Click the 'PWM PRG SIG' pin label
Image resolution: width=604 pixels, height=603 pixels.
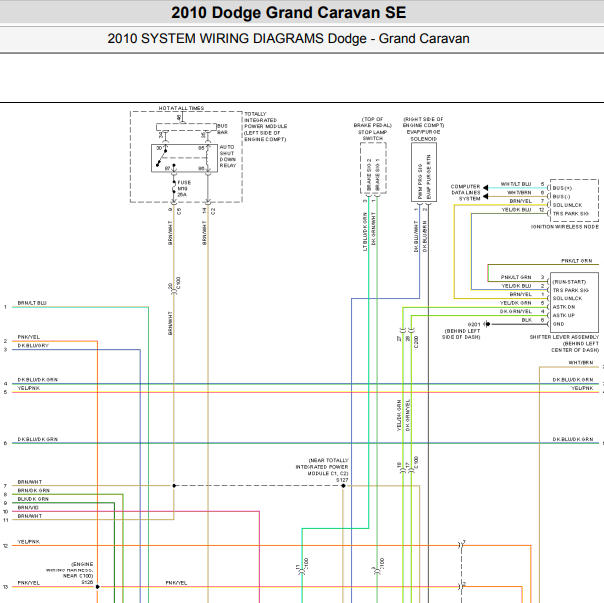[x=420, y=181]
